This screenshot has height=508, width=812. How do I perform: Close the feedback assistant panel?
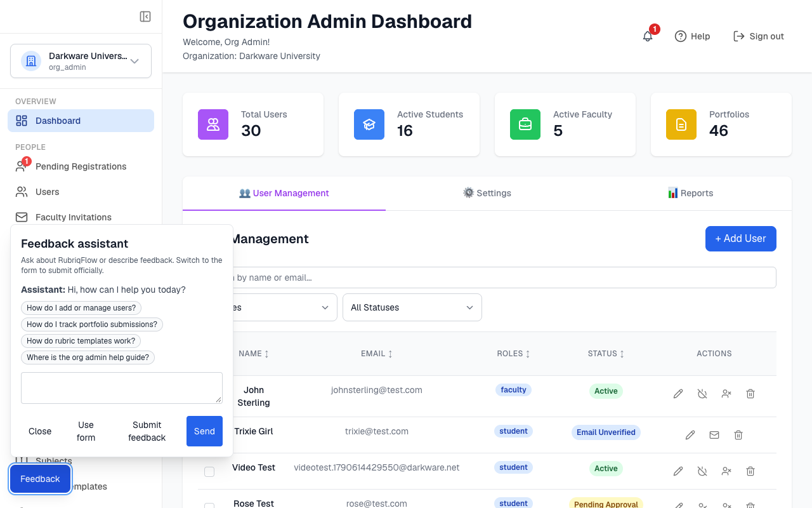click(x=40, y=431)
